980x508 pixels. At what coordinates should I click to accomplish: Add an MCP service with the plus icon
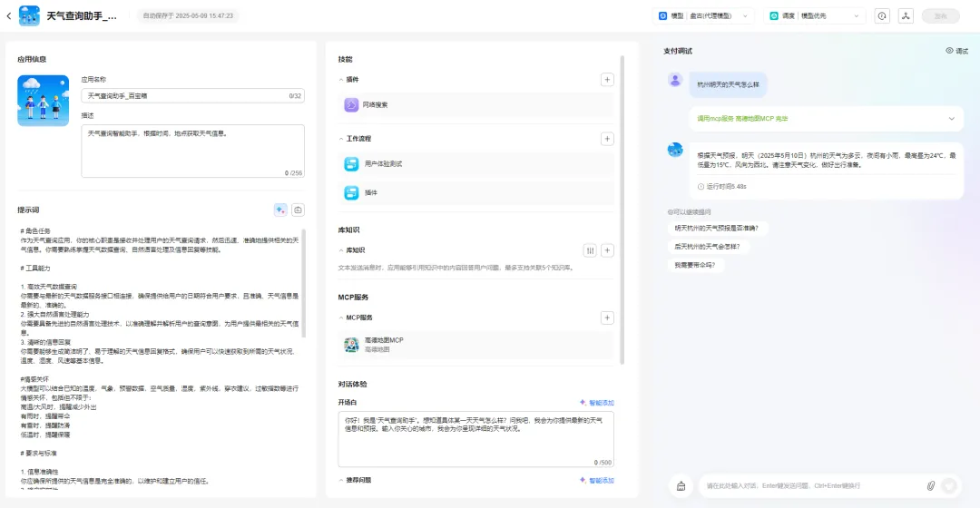coord(607,317)
